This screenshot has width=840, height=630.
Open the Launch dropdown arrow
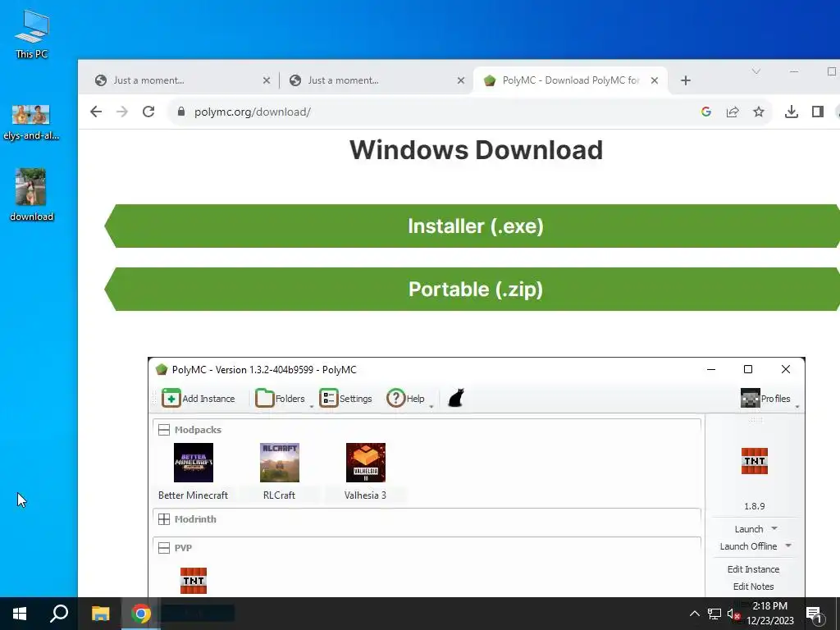774,528
